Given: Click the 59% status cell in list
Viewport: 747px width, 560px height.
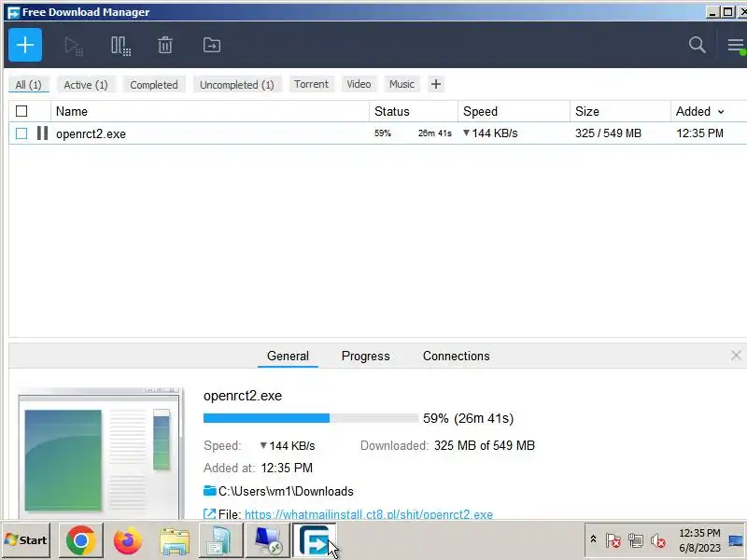Looking at the screenshot, I should (383, 133).
